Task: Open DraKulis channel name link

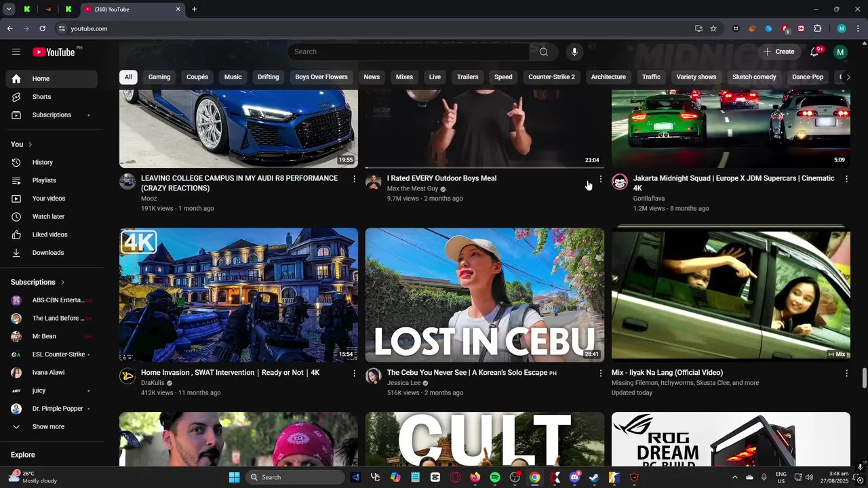Action: (153, 384)
